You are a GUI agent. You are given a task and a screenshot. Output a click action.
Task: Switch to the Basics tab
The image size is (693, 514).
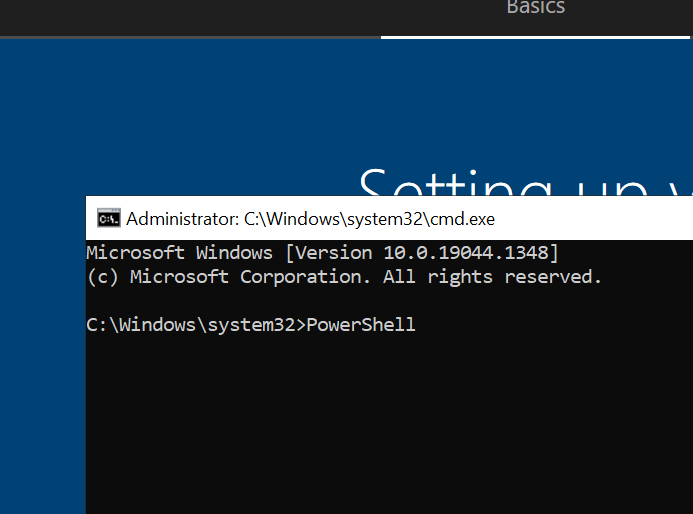[535, 8]
